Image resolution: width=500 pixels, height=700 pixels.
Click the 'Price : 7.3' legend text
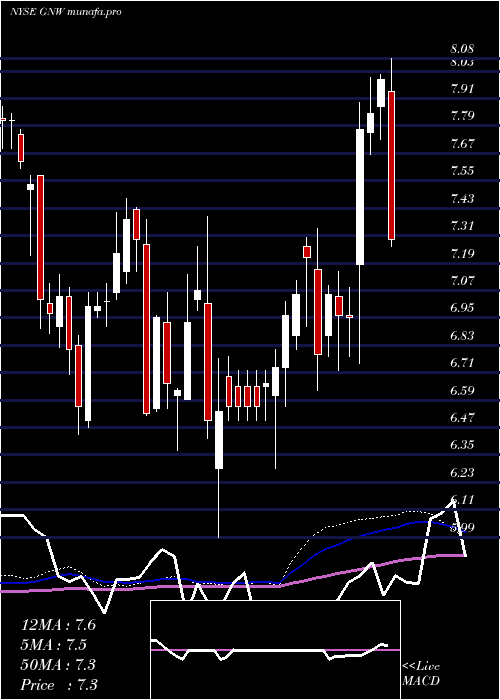tap(59, 685)
